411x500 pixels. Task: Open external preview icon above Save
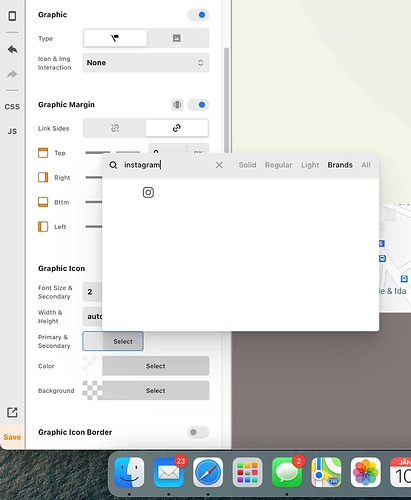12,412
